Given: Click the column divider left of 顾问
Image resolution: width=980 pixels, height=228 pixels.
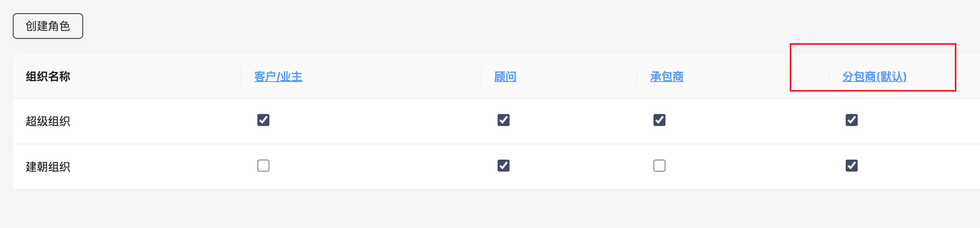Looking at the screenshot, I should tap(481, 76).
